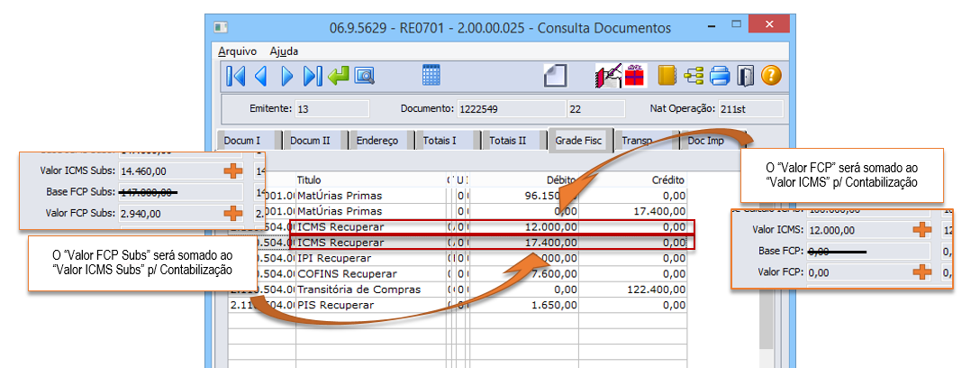
Task: Select the PIS Recuperar row
Action: [x=458, y=305]
